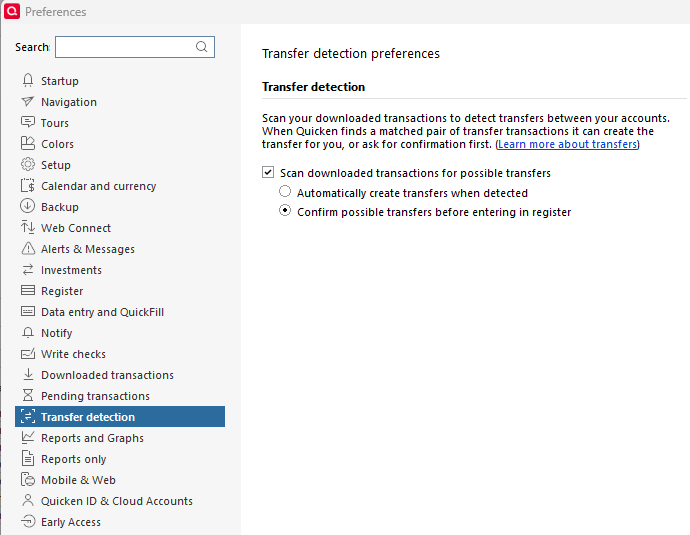Open Colors preferences
Viewport: 690px width, 535px height.
click(x=58, y=144)
